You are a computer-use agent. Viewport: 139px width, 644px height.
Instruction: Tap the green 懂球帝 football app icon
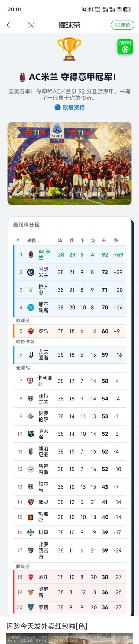tap(125, 47)
